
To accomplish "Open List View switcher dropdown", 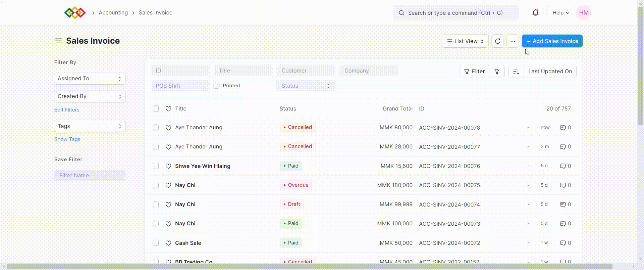I will click(465, 41).
